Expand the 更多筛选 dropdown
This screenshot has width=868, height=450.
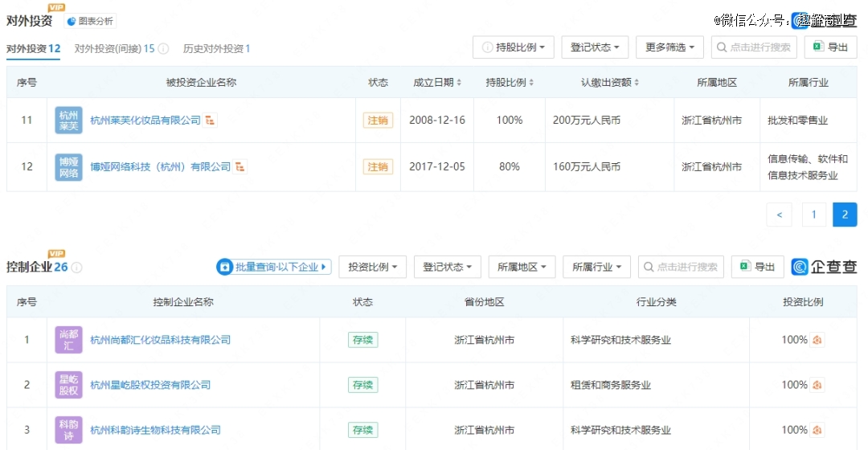click(669, 47)
